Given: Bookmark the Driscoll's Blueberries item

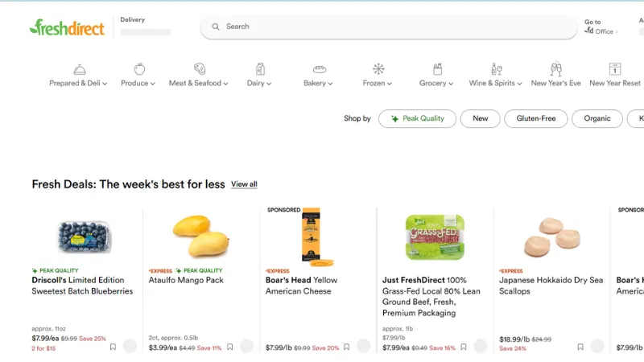Looking at the screenshot, I should coord(113,348).
